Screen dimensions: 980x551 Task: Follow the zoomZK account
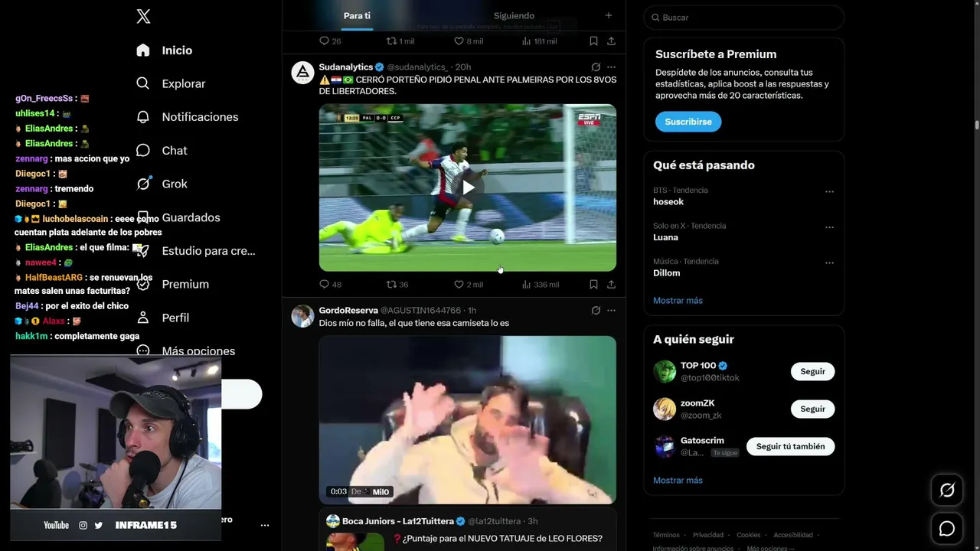[x=813, y=409]
